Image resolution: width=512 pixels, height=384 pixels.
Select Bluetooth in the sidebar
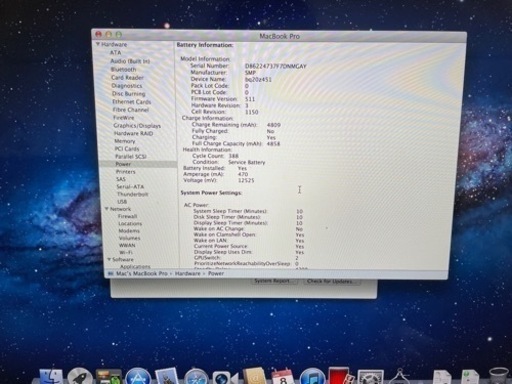[x=123, y=69]
